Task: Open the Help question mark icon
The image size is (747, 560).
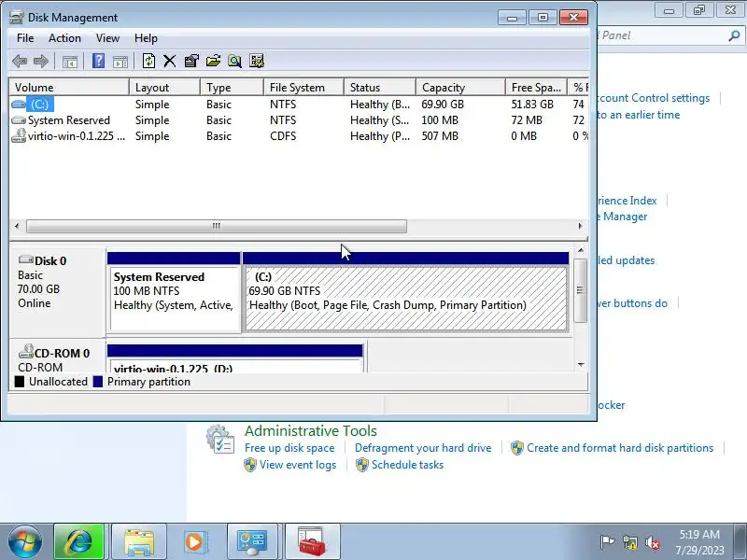Action: click(98, 61)
